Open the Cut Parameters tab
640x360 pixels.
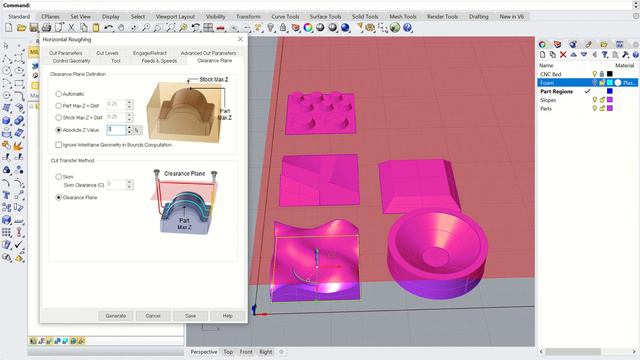coord(66,53)
